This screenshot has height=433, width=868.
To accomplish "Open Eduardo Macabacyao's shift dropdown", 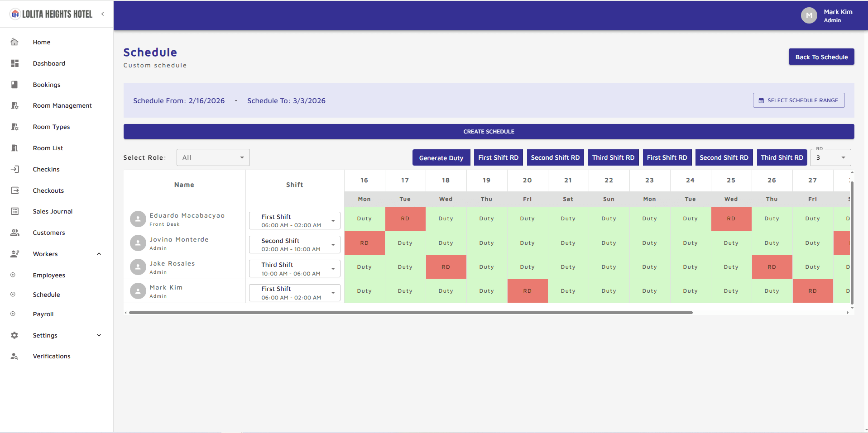I will point(294,221).
